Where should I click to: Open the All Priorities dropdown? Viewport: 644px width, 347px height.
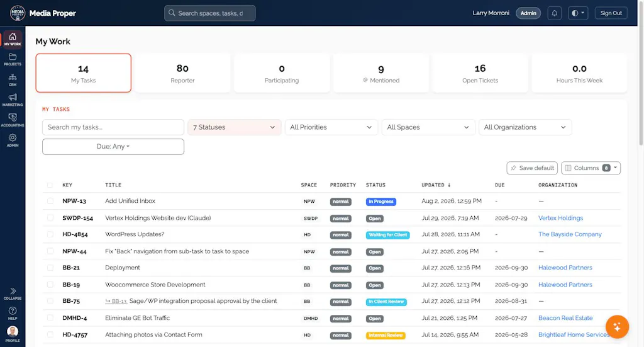(331, 127)
